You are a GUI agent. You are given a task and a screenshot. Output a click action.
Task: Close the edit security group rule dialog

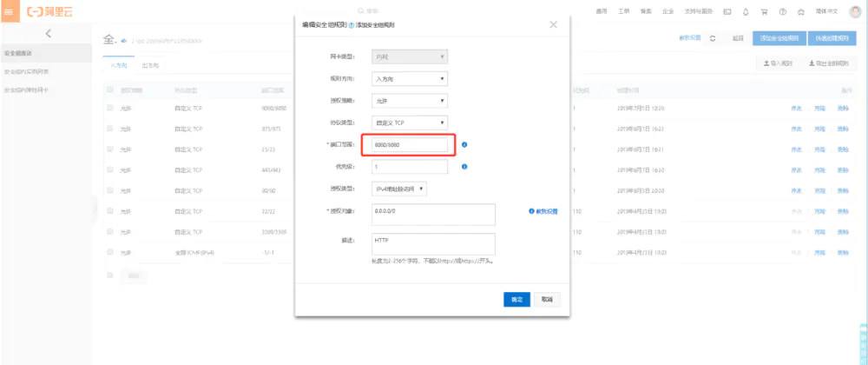(553, 25)
